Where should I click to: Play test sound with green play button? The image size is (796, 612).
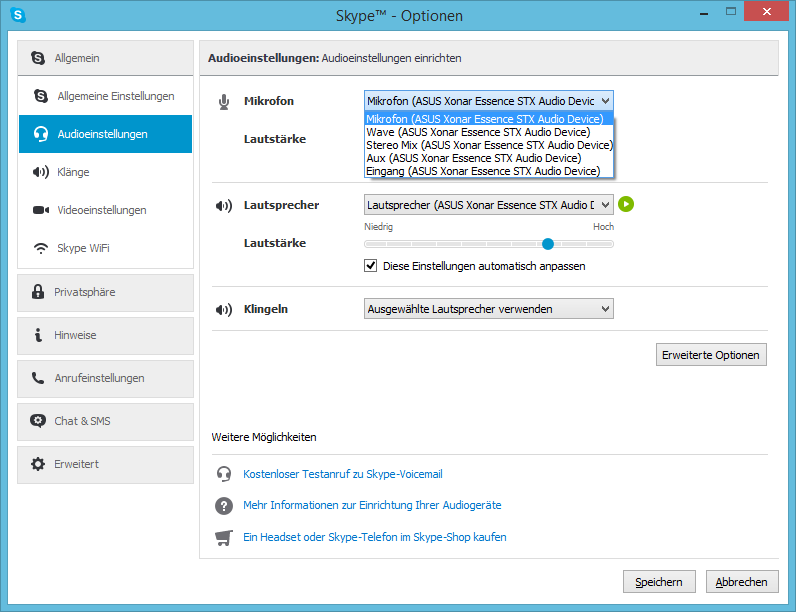pos(626,205)
